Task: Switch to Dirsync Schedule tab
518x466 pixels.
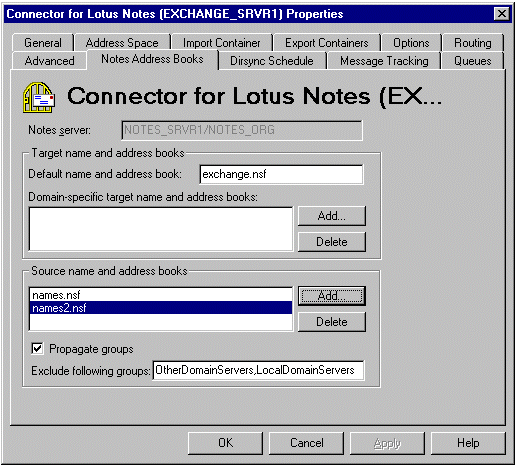Action: 272,61
